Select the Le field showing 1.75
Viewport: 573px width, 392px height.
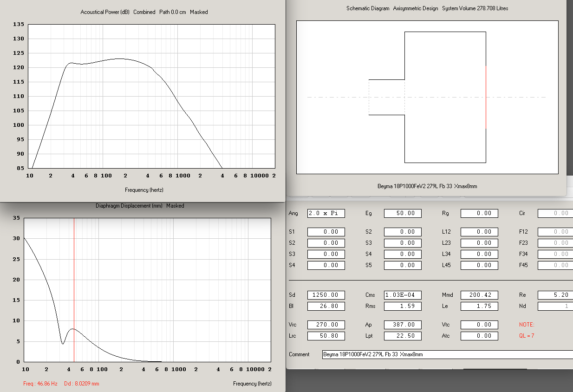coord(479,307)
